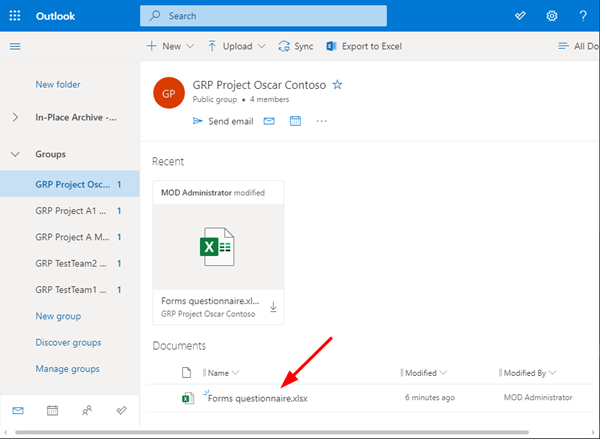Expand In-Place Archive folder
Image resolution: width=600 pixels, height=439 pixels.
pos(15,117)
